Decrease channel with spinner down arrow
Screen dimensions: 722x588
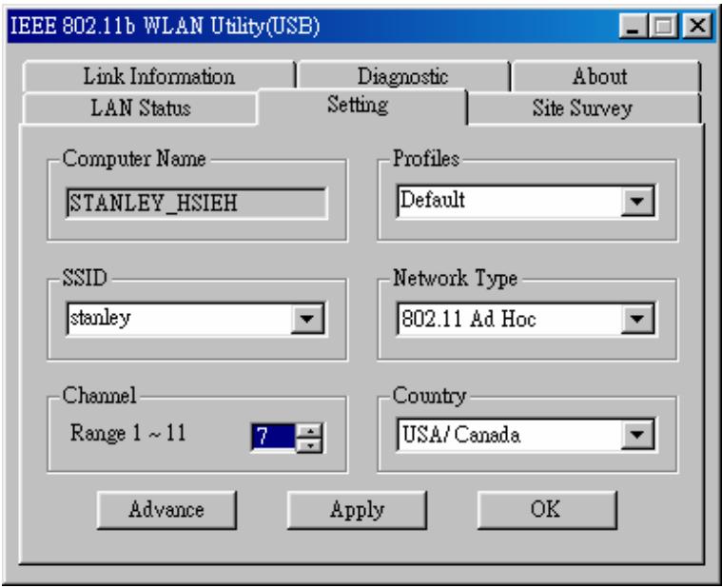pyautogui.click(x=310, y=445)
